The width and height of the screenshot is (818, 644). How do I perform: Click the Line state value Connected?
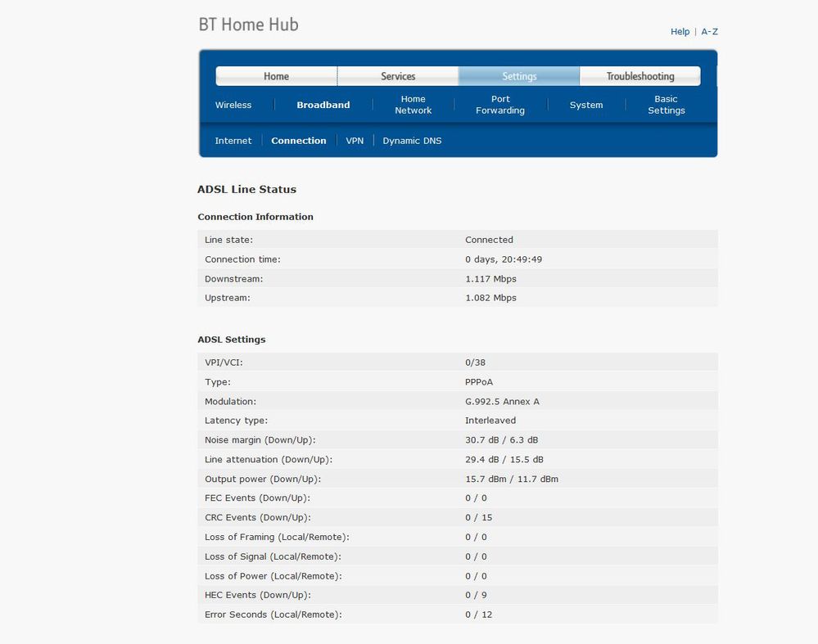pyautogui.click(x=490, y=240)
